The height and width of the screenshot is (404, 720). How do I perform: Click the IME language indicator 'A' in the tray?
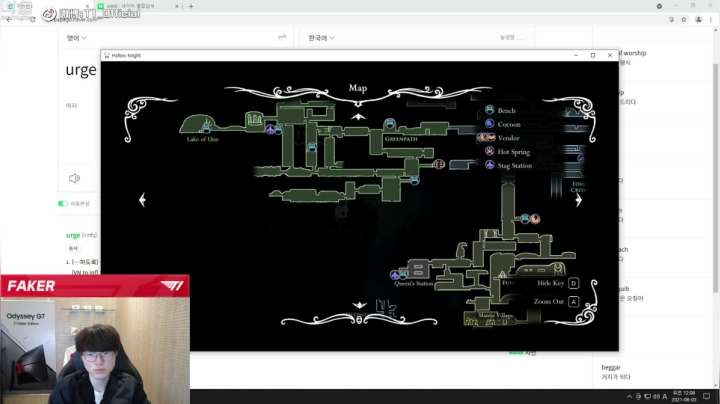pyautogui.click(x=664, y=397)
